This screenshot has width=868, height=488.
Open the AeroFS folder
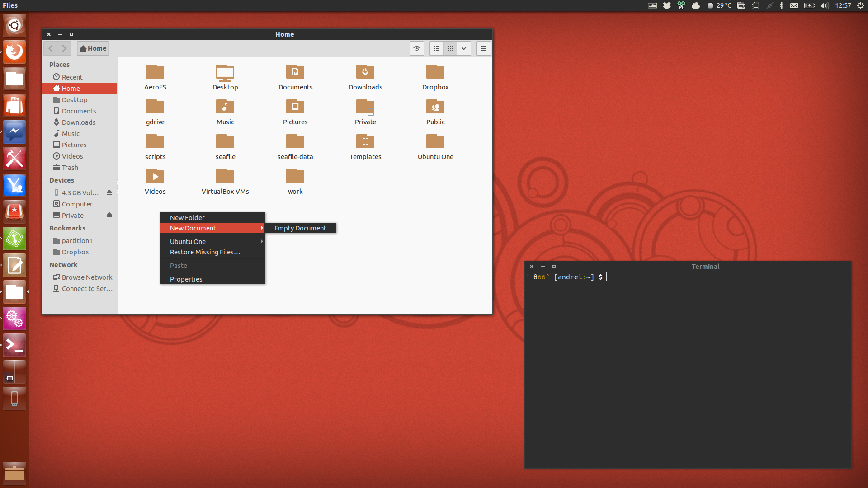tap(155, 72)
